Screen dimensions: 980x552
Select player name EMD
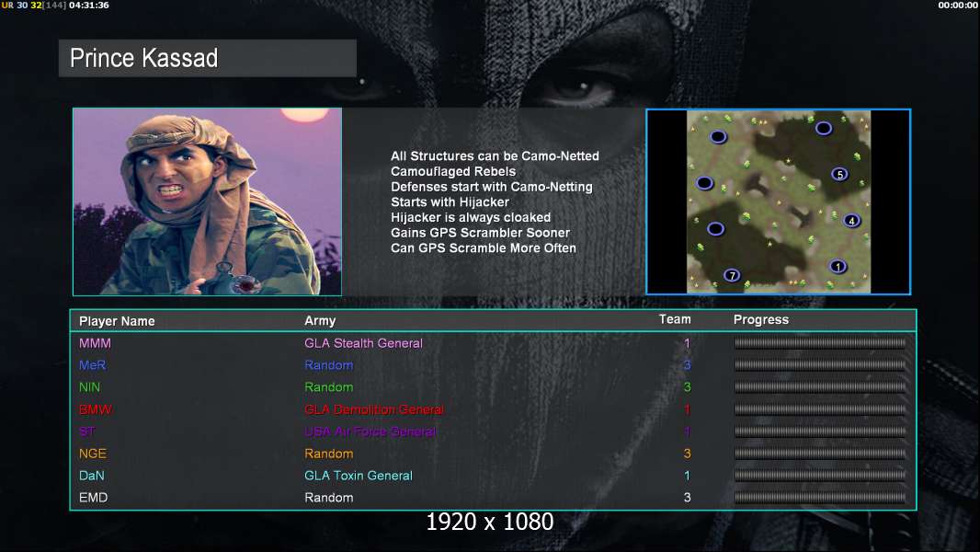pyautogui.click(x=93, y=498)
